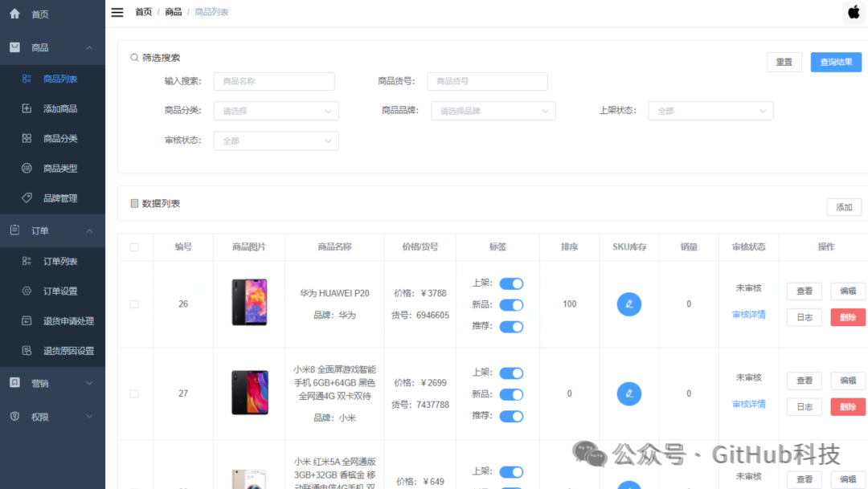The width and height of the screenshot is (868, 489).
Task: Navigate using the 商品 breadcrumb link
Action: [x=172, y=12]
